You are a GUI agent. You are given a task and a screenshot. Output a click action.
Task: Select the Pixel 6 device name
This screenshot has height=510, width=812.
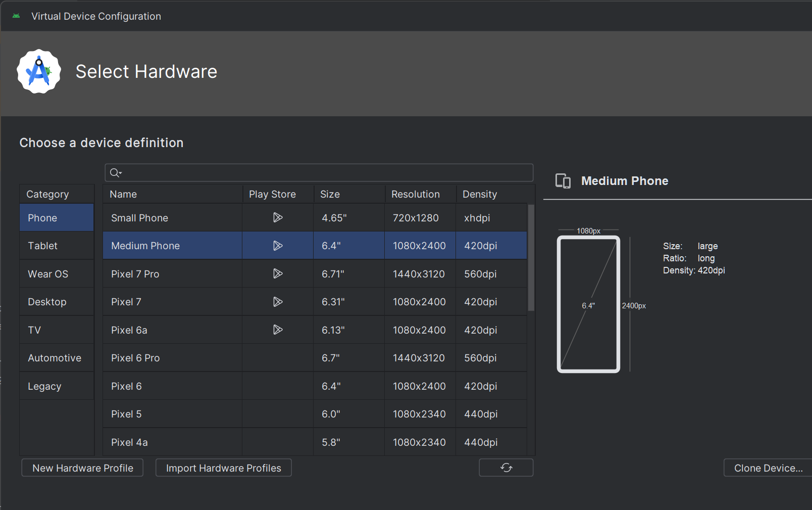pyautogui.click(x=126, y=386)
